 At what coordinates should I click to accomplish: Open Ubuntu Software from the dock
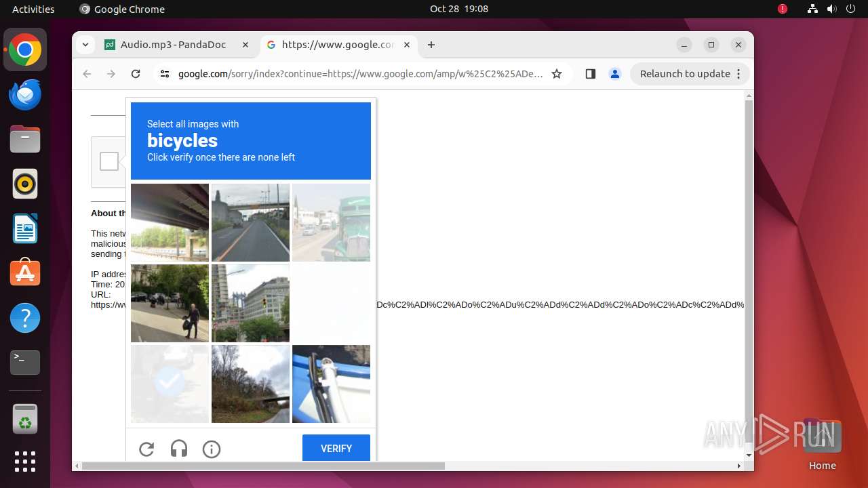tap(25, 273)
